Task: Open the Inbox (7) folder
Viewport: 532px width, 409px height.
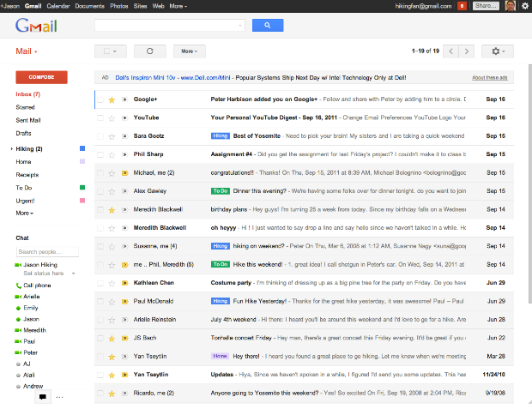Action: tap(27, 94)
